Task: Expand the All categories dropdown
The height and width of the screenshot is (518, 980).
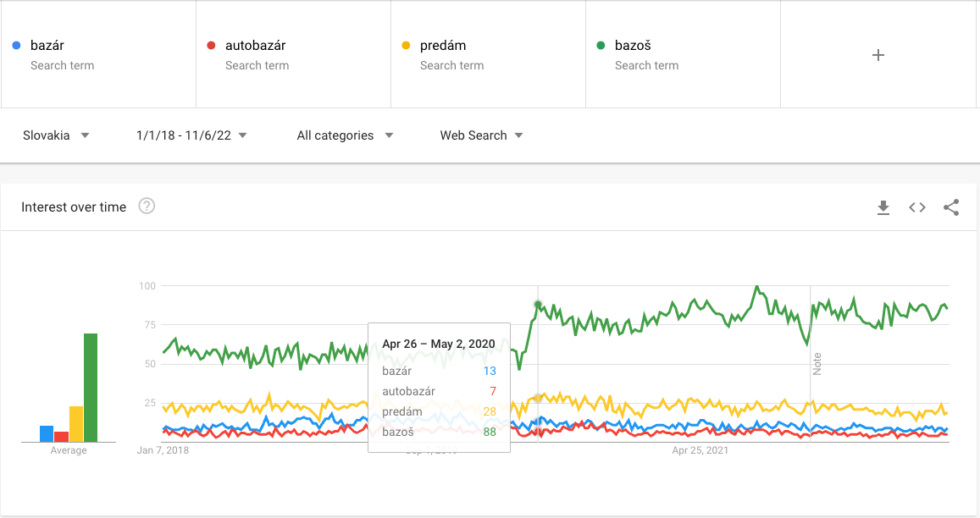Action: coord(345,135)
